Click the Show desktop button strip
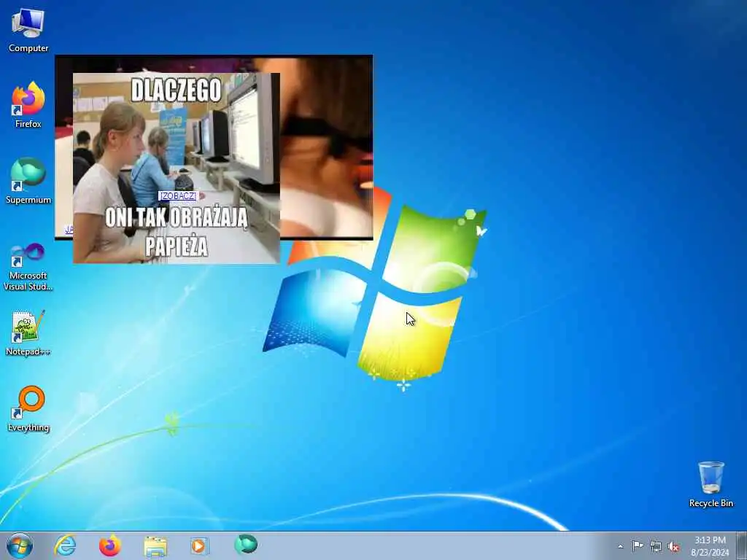 coord(741,546)
